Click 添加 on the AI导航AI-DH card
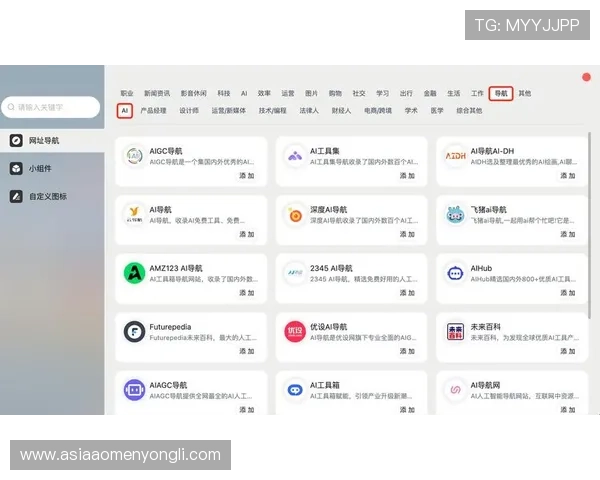The image size is (600, 480). pyautogui.click(x=568, y=176)
